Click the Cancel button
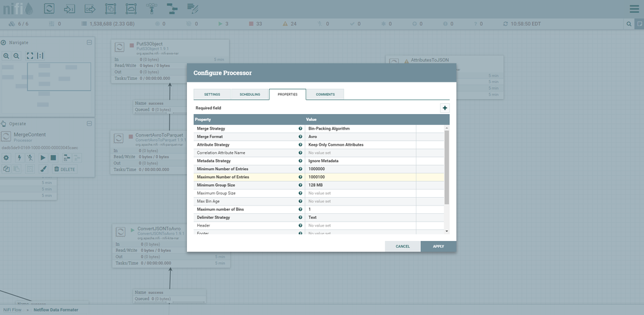Viewport: 644px width, 315px height. (x=402, y=246)
